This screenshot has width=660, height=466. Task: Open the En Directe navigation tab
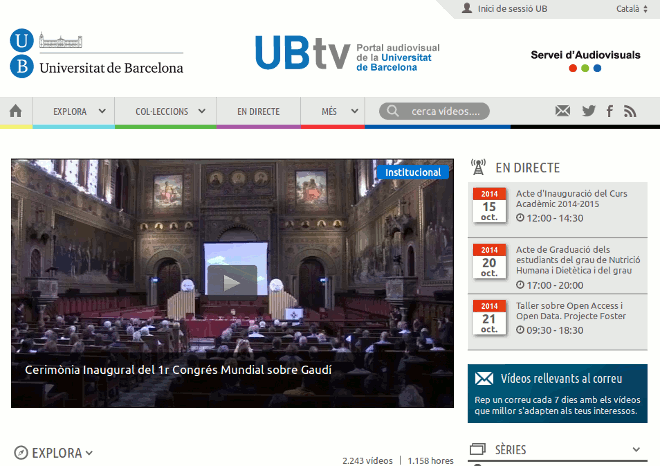(258, 112)
